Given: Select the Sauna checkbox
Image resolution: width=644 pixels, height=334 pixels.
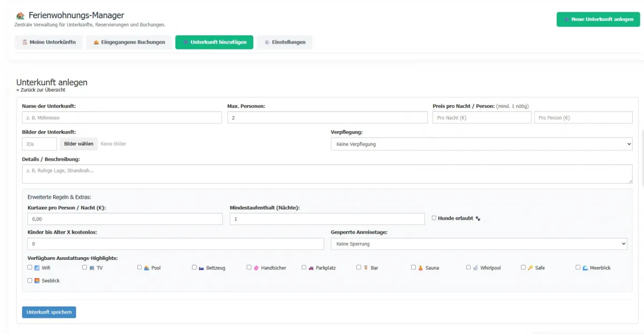Looking at the screenshot, I should pyautogui.click(x=414, y=267).
